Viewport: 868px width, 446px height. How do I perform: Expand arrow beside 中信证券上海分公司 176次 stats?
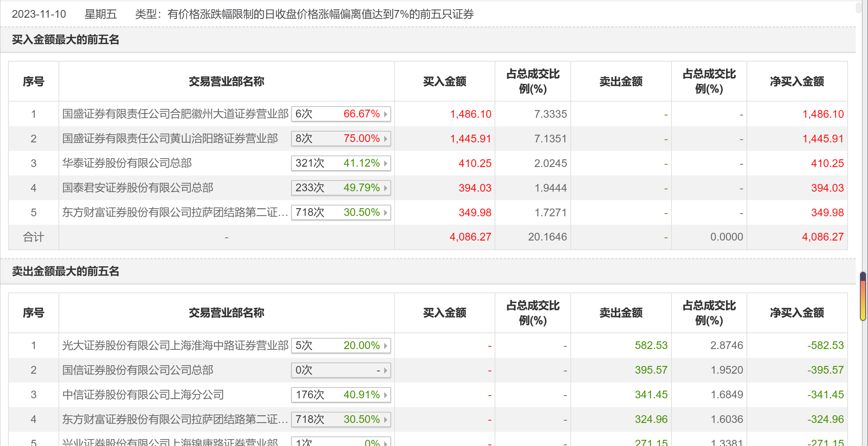coord(385,395)
